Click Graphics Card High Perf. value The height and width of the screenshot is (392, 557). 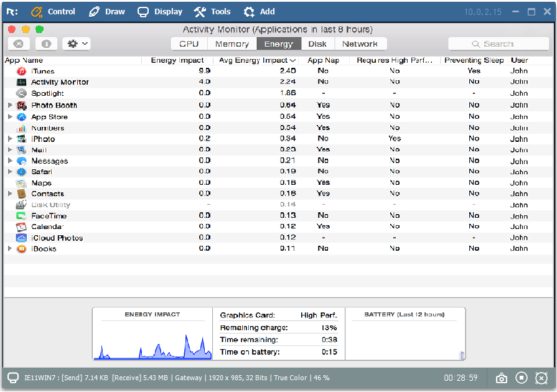319,315
